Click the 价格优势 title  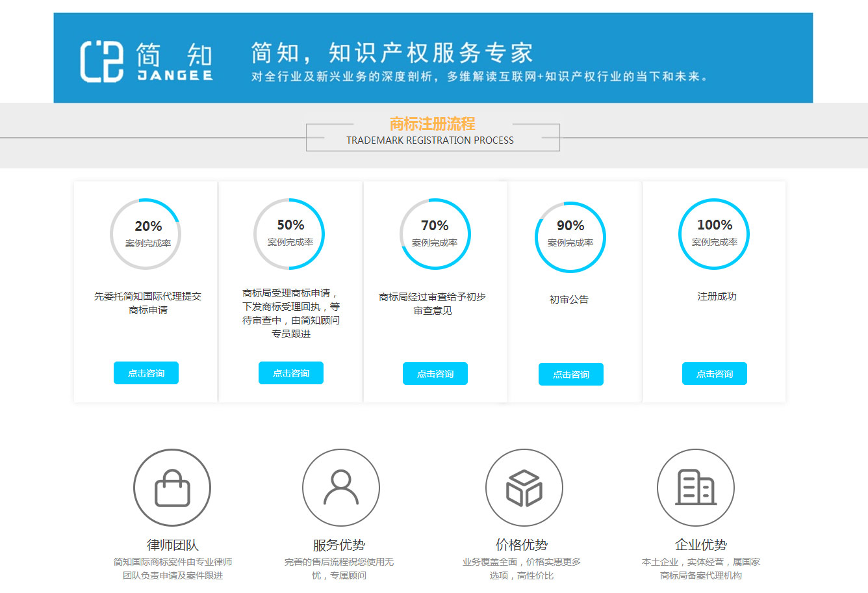click(522, 545)
